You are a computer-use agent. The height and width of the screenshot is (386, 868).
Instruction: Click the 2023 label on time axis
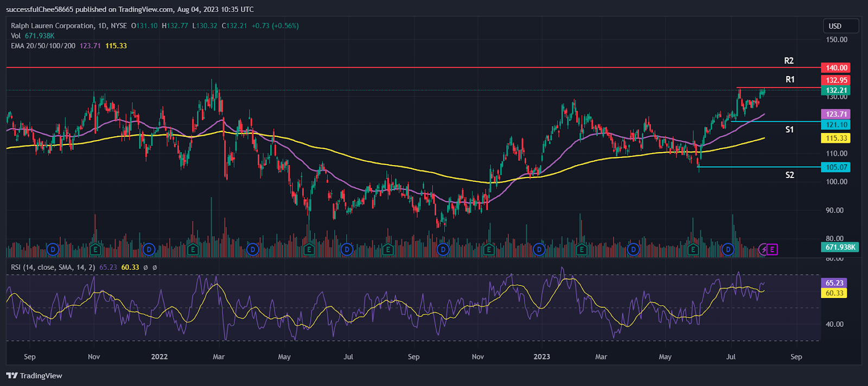pyautogui.click(x=542, y=357)
